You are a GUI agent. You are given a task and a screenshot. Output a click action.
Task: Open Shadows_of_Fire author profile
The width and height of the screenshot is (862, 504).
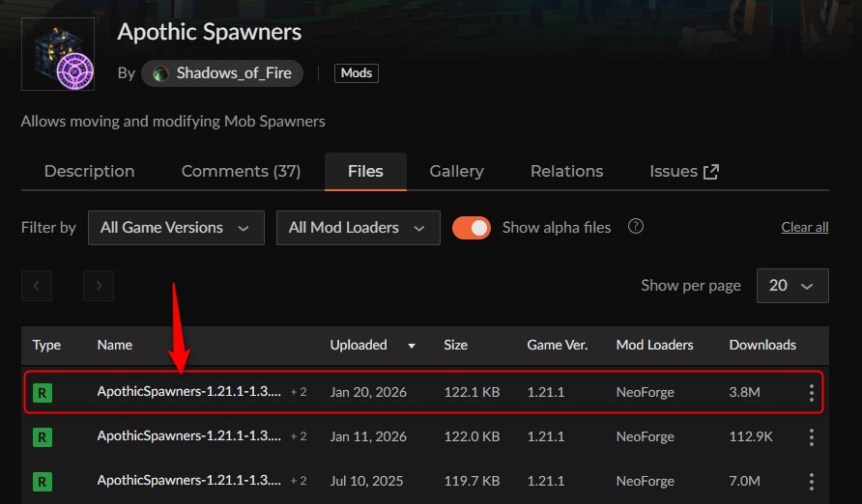[x=222, y=73]
